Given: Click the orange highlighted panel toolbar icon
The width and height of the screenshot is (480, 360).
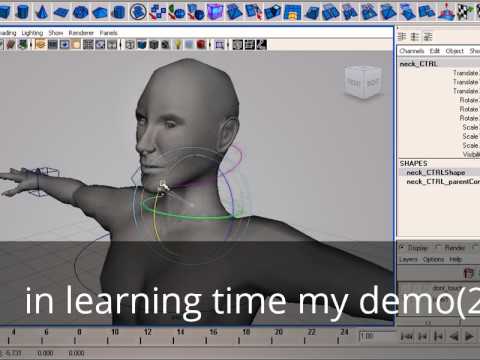Looking at the screenshot, I should tap(40, 45).
